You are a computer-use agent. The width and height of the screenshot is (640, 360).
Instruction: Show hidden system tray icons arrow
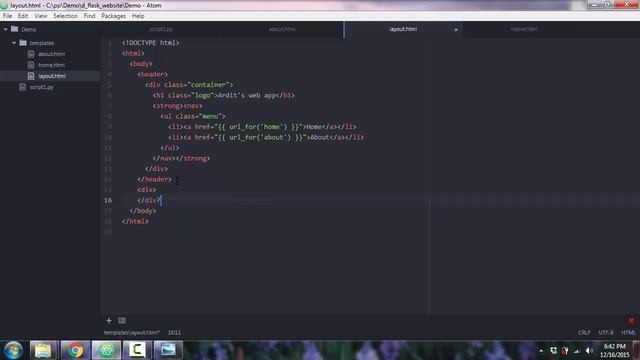[541, 351]
